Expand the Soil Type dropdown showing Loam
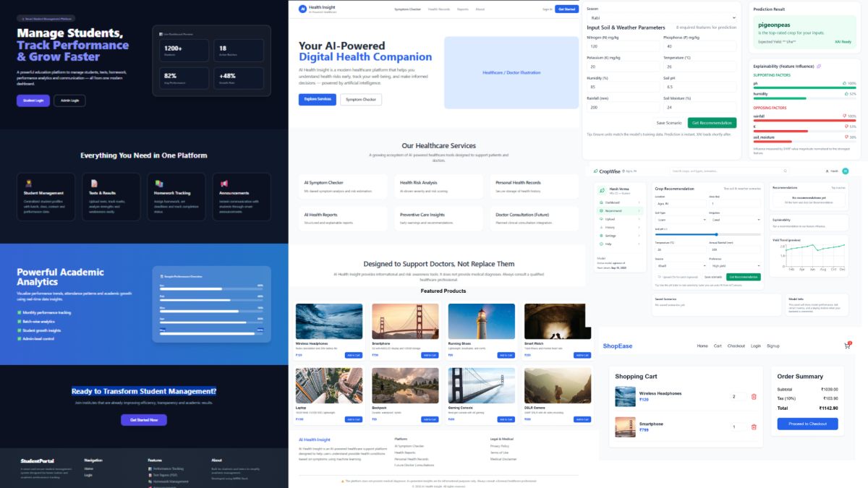868x488 pixels. pyautogui.click(x=680, y=220)
